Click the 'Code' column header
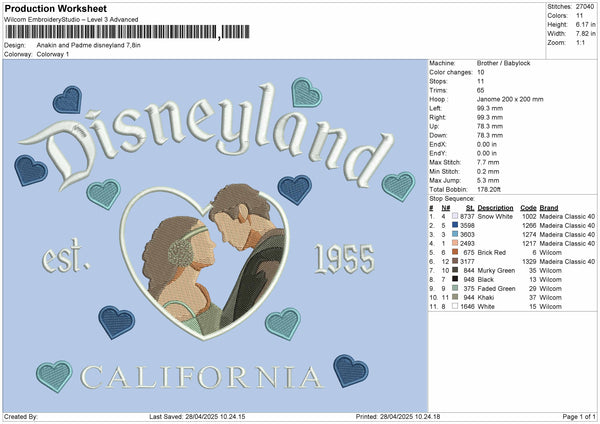The image size is (600, 424). point(528,208)
